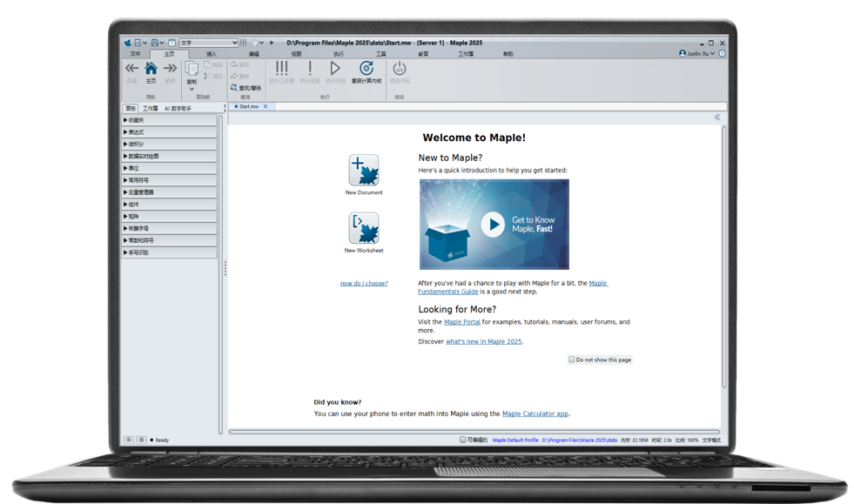The width and height of the screenshot is (854, 504).
Task: Click the window icon beside the save icon
Action: pyautogui.click(x=172, y=43)
